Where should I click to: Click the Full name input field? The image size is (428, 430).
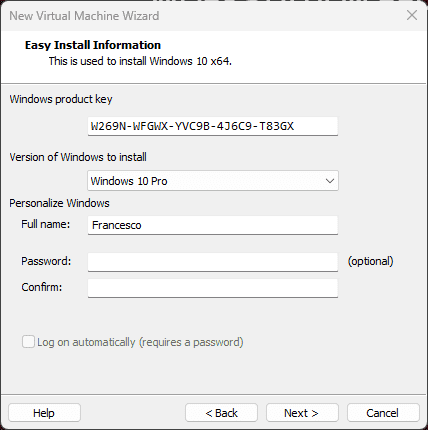[x=213, y=225]
